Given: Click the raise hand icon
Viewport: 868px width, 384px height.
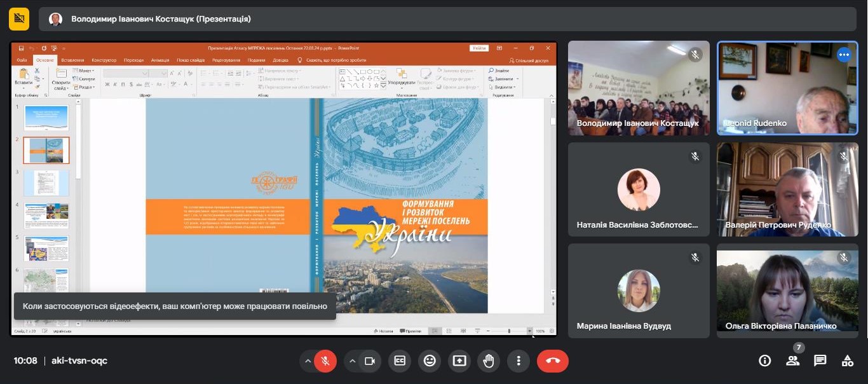Looking at the screenshot, I should coord(489,361).
